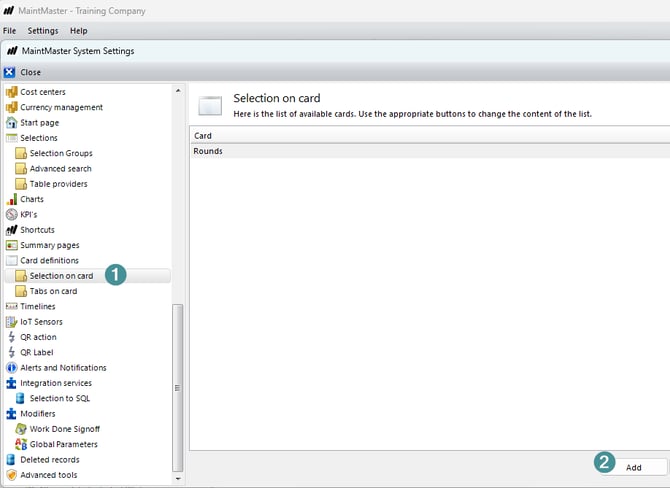Select Tabs on card label
The image size is (670, 488).
tap(53, 291)
